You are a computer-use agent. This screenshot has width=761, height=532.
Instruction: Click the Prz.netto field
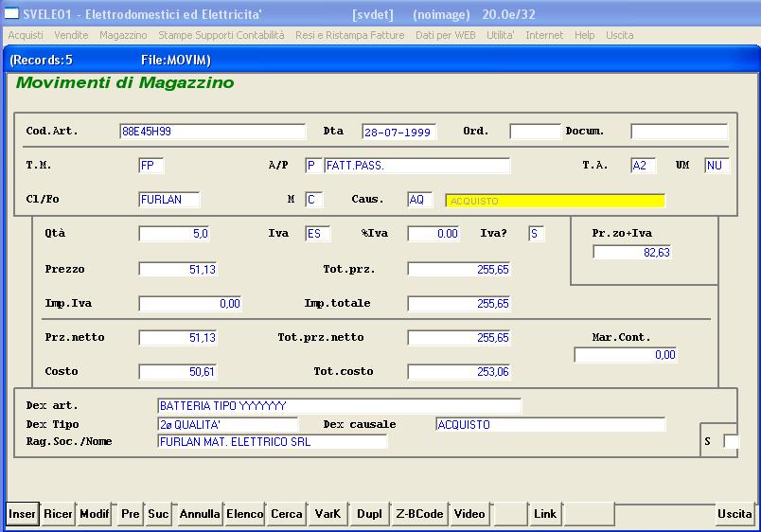coord(178,337)
